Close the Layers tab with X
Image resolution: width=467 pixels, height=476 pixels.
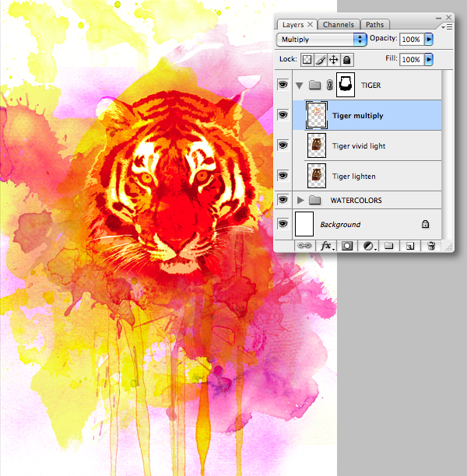310,24
